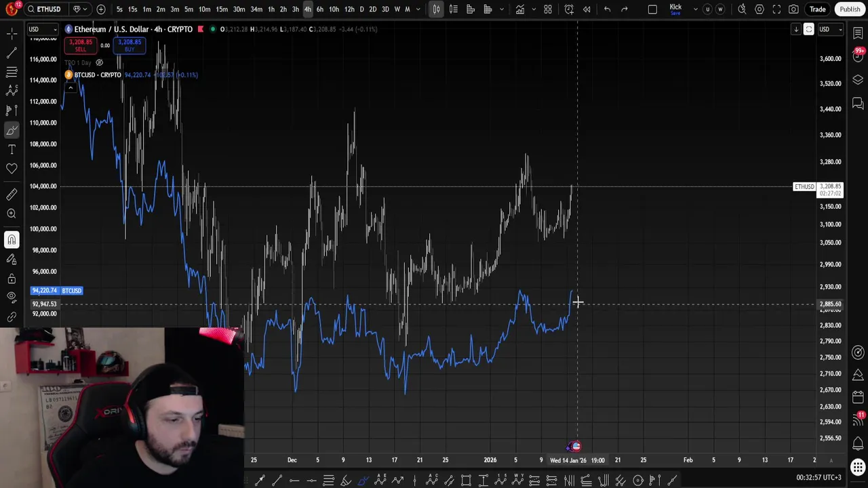Collapse the indicator legend arrow

click(70, 87)
